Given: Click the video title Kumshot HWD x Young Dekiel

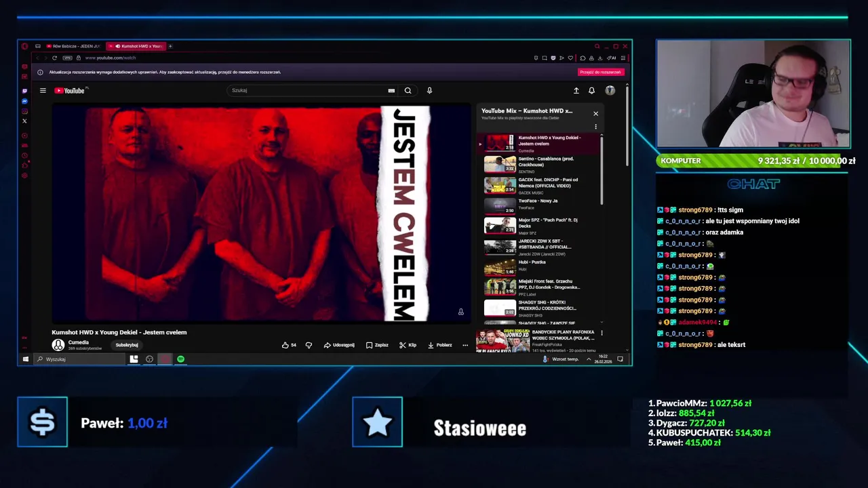Looking at the screenshot, I should 119,332.
